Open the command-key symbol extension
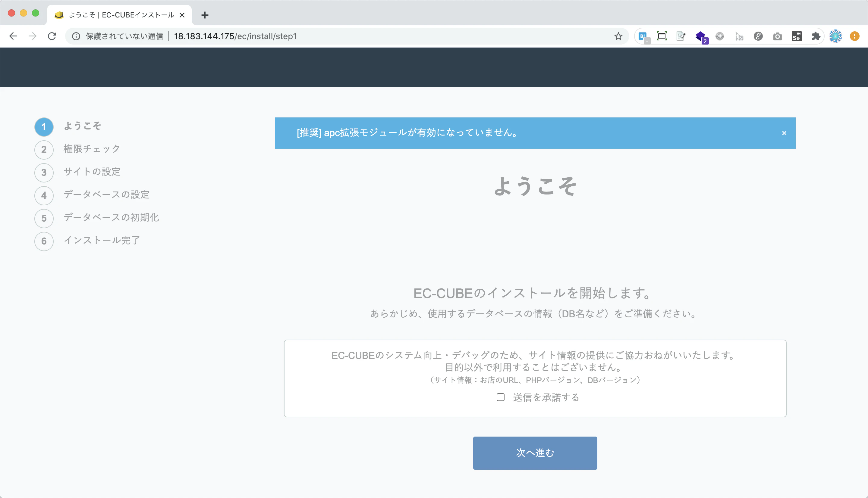 [x=720, y=36]
